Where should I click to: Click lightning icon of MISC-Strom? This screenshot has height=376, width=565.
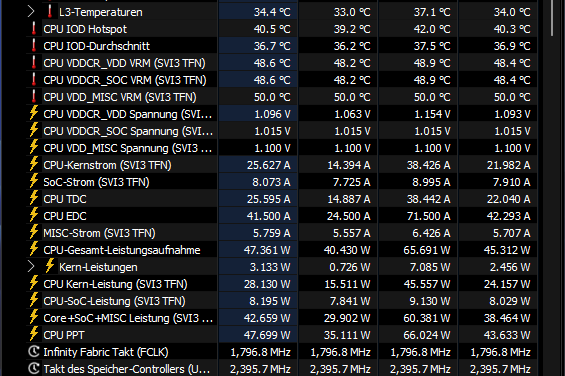pos(34,231)
